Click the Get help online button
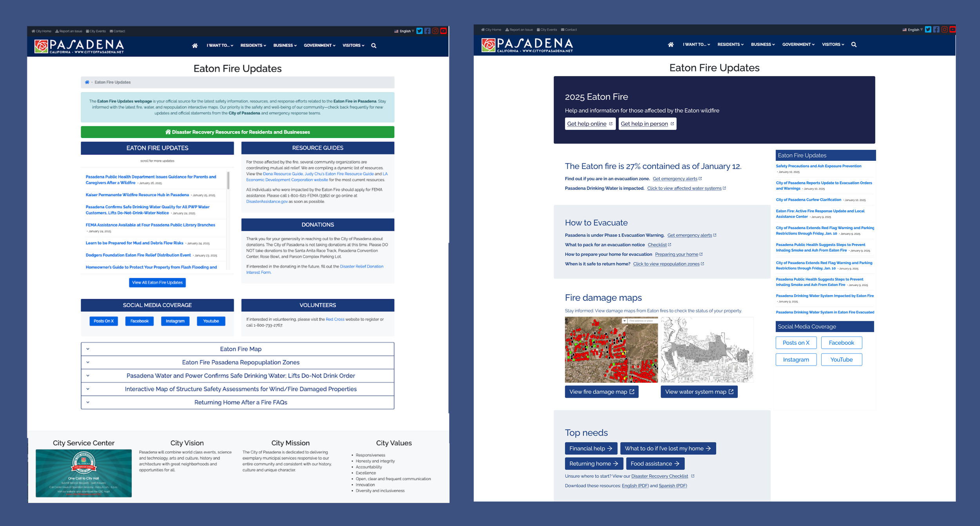The image size is (980, 526). (590, 124)
